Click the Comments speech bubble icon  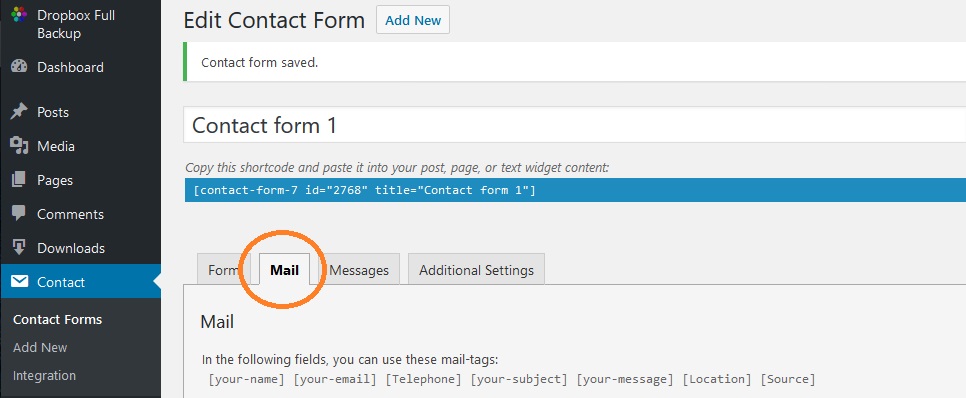tap(19, 214)
